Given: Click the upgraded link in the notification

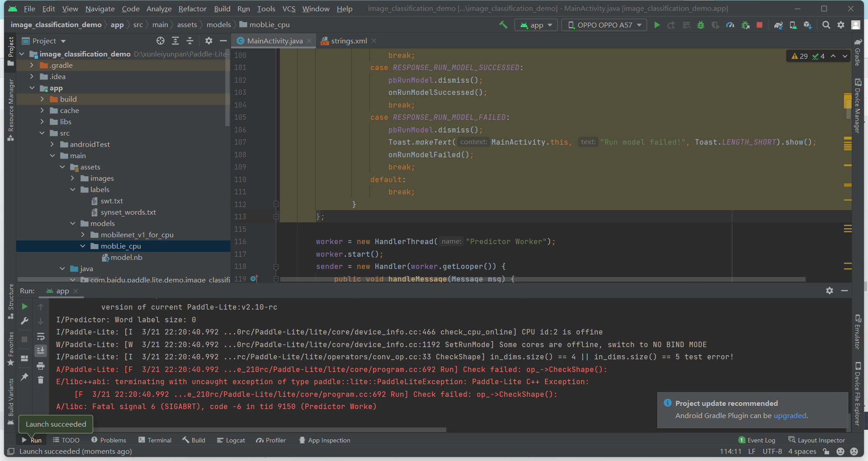Looking at the screenshot, I should [790, 415].
